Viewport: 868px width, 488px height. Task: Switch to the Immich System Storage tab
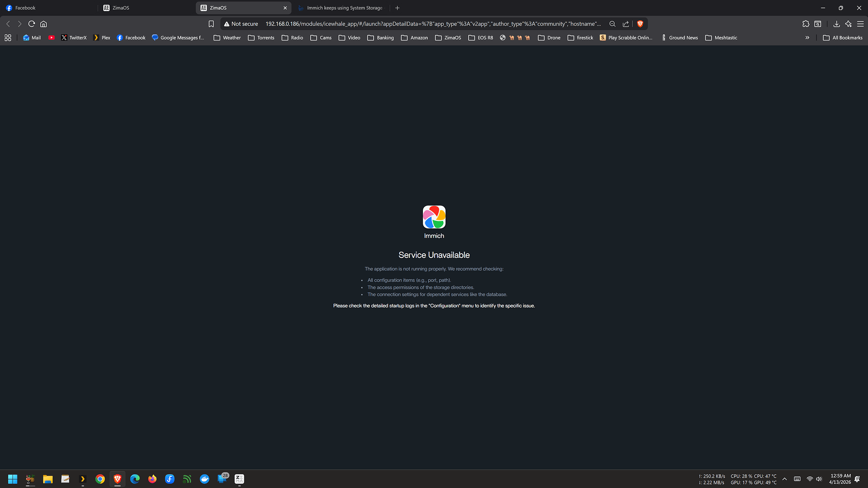343,8
